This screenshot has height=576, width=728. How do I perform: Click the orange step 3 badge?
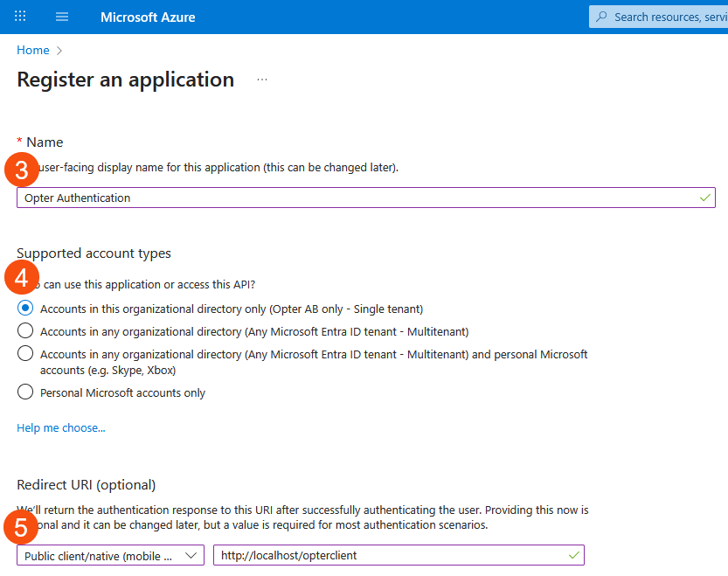pos(22,170)
